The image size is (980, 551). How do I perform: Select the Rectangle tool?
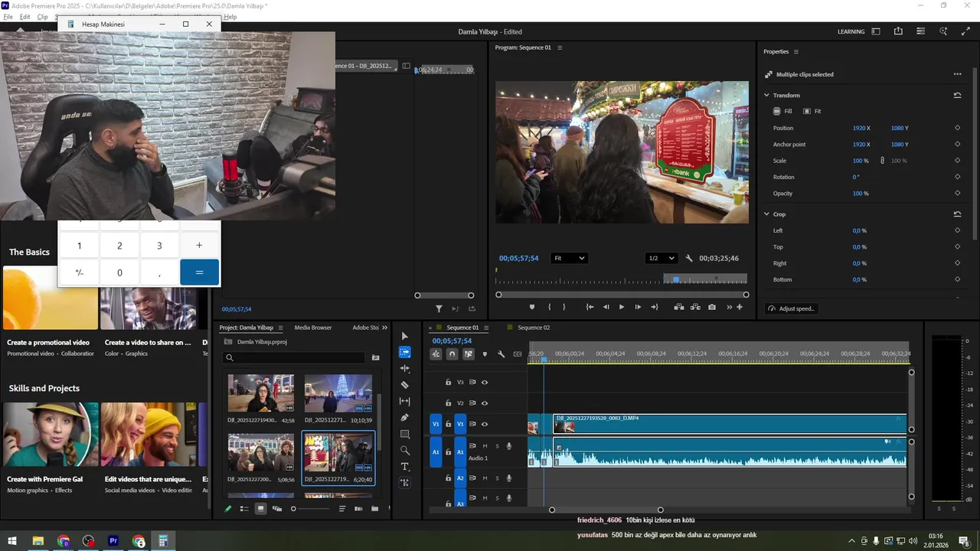click(405, 434)
